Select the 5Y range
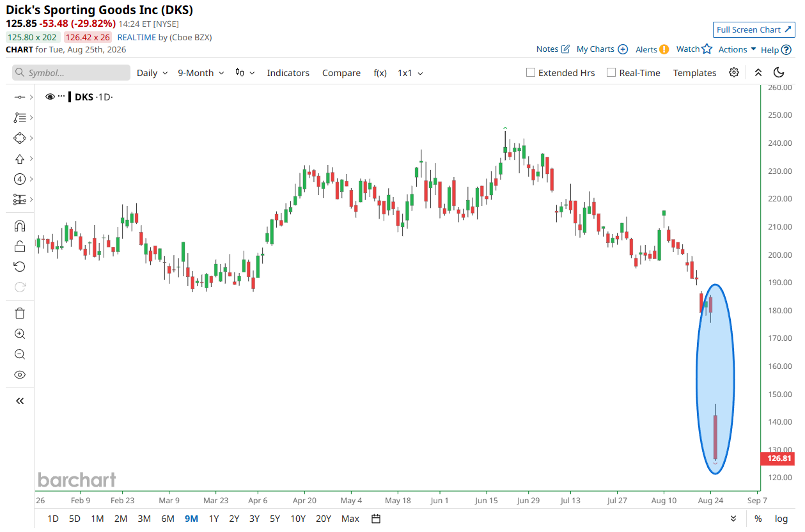The height and width of the screenshot is (532, 805). click(x=275, y=519)
